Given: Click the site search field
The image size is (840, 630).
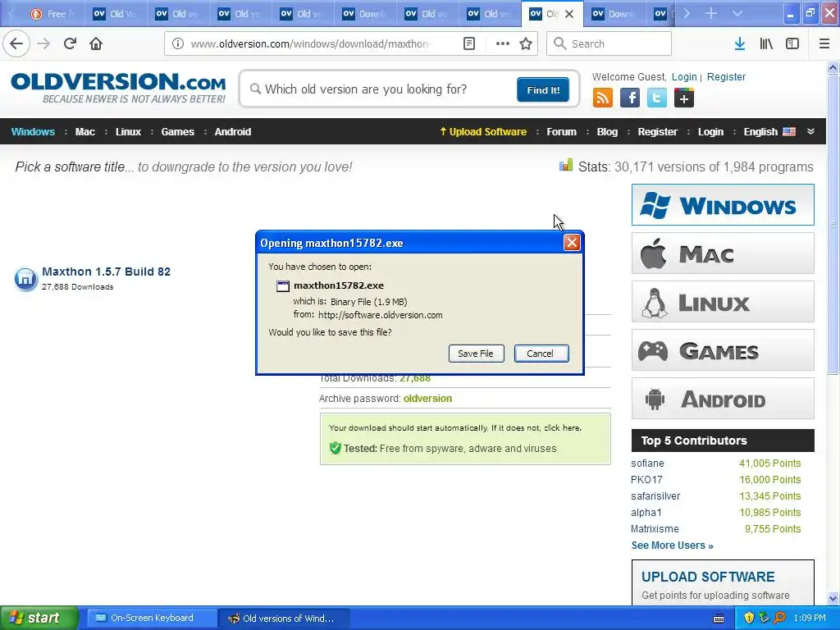Looking at the screenshot, I should pos(381,89).
